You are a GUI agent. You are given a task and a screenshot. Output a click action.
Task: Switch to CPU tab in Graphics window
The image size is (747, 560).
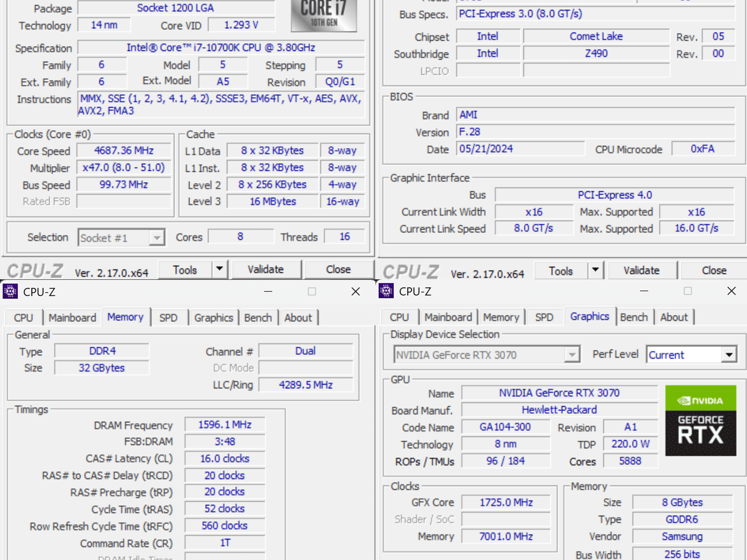[x=399, y=317]
